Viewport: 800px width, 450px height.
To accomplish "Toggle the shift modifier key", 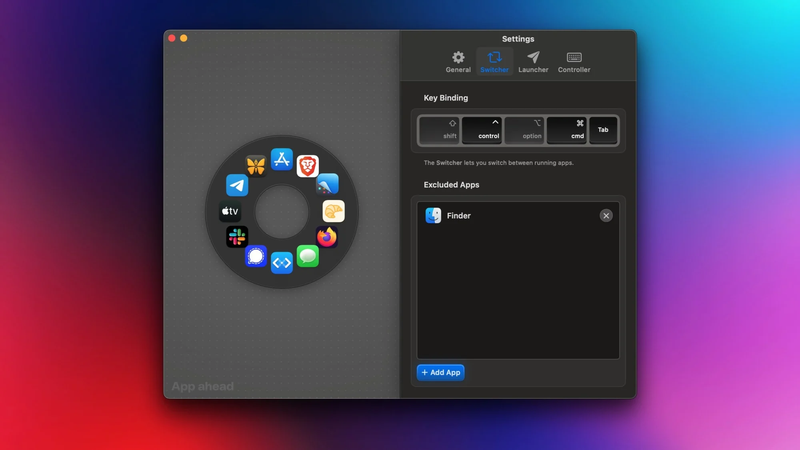I will click(x=439, y=130).
